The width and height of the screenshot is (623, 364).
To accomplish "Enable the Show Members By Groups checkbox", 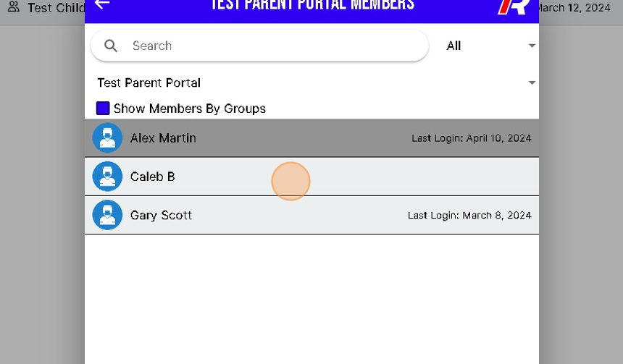I will [103, 109].
